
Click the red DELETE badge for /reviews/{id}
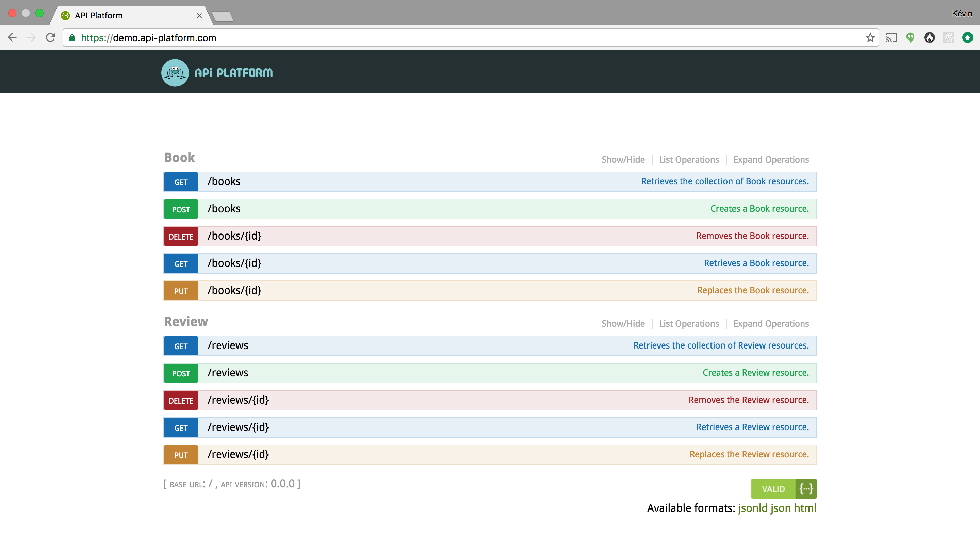[181, 401]
